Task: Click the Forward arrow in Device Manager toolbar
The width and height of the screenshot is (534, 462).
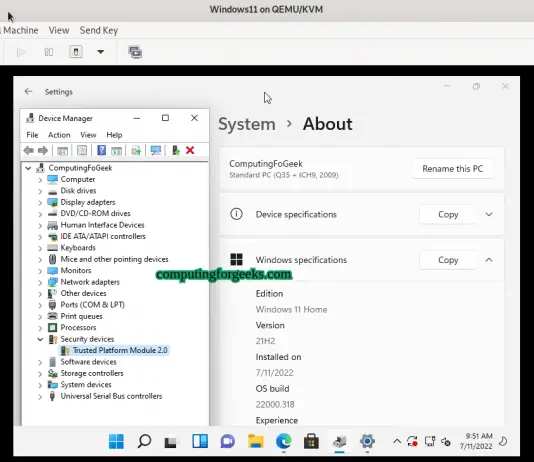Action: pos(43,150)
